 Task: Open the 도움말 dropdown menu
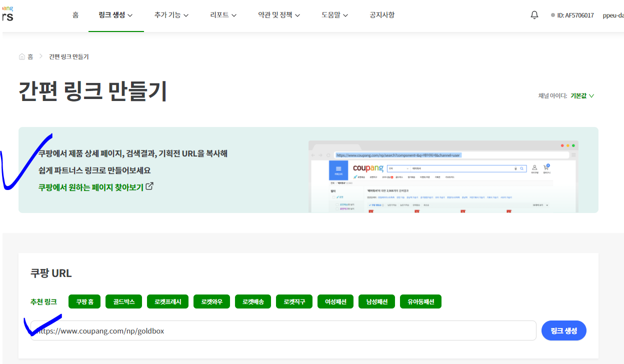click(x=335, y=15)
